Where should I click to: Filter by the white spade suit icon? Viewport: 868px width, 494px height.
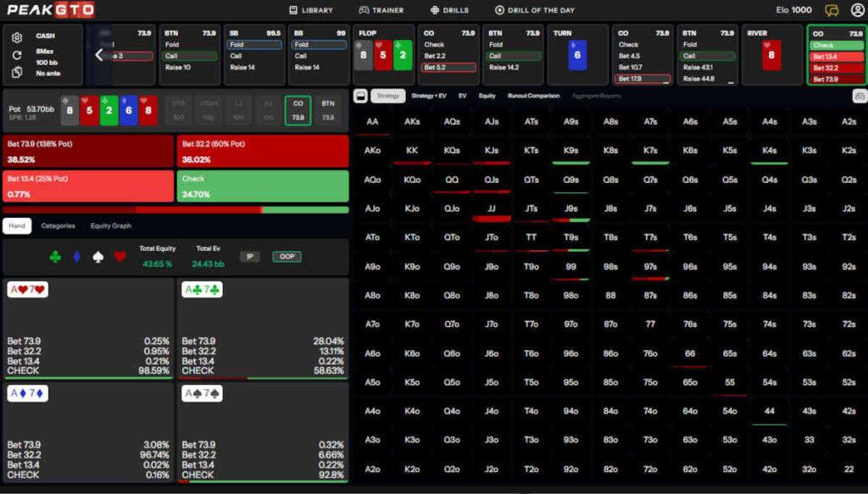98,257
